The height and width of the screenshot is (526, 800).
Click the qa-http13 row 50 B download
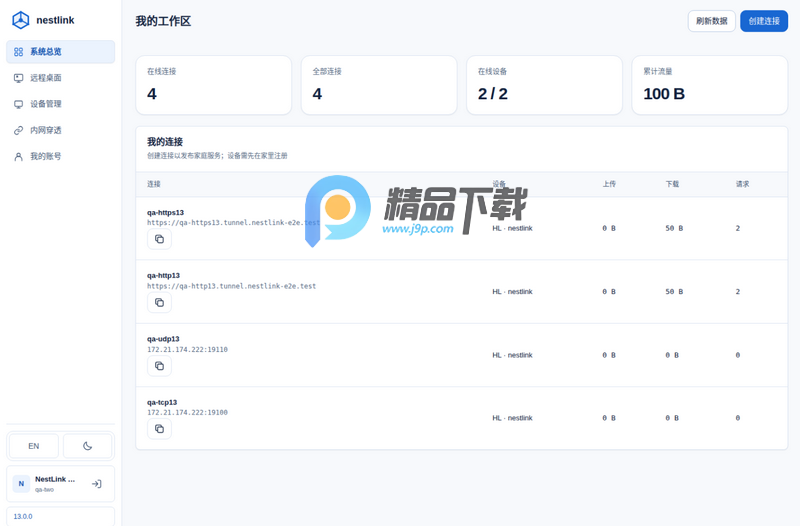(x=674, y=292)
